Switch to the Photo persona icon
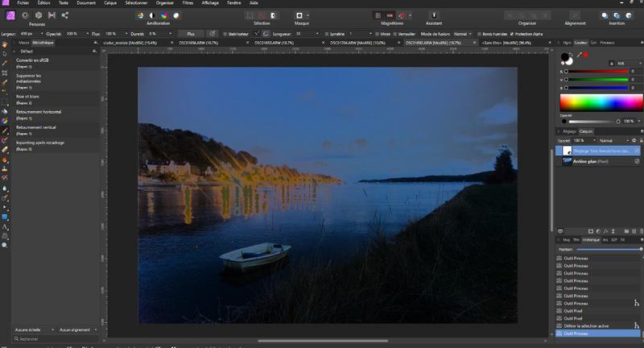The height and width of the screenshot is (348, 644). point(10,15)
